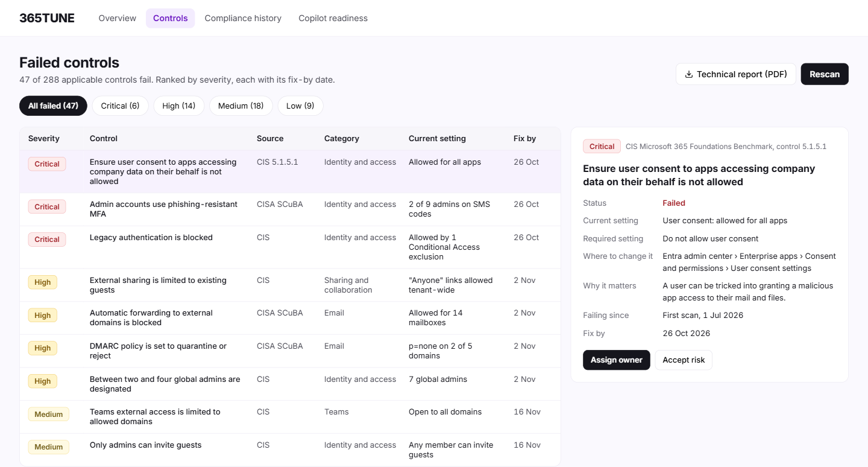The image size is (868, 467).
Task: Click "Open to all domains" cell
Action: coord(445,412)
